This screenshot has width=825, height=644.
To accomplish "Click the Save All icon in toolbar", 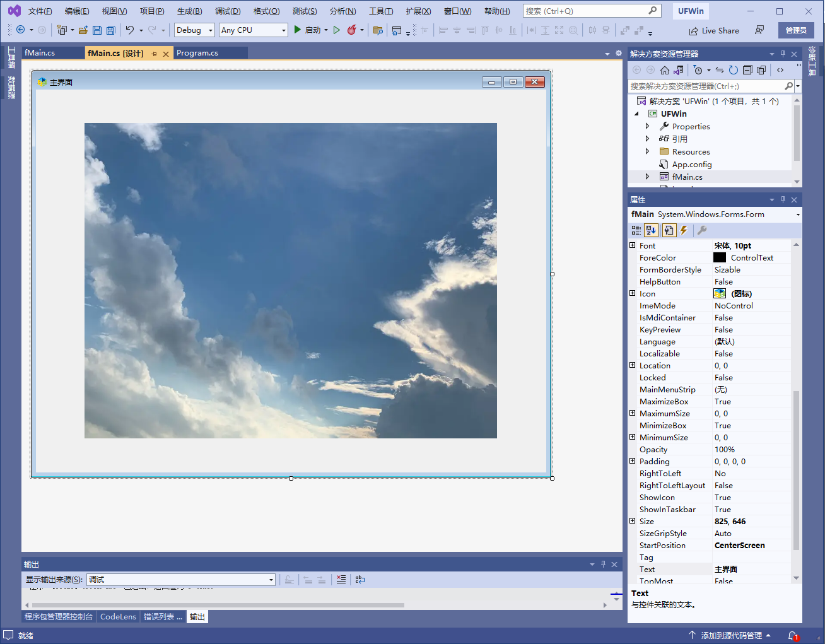I will pyautogui.click(x=110, y=30).
